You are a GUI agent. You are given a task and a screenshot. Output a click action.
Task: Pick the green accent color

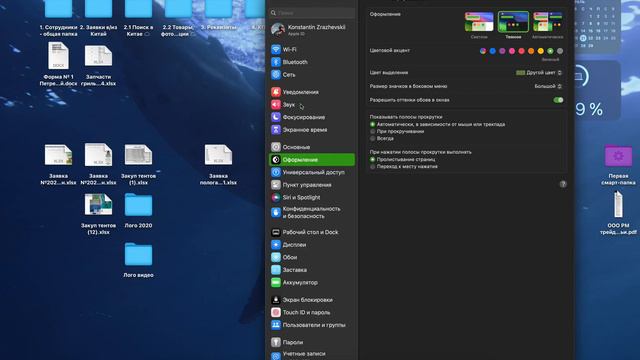point(550,51)
